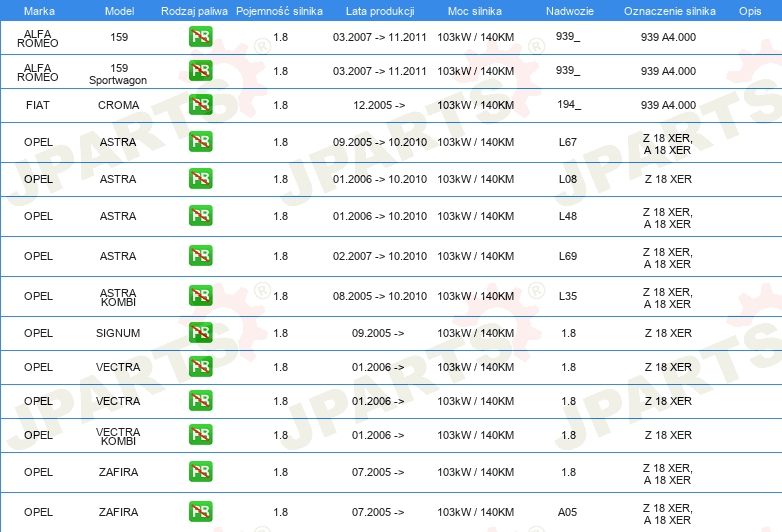Sort by the Marka column header
782x532 pixels.
click(x=39, y=11)
